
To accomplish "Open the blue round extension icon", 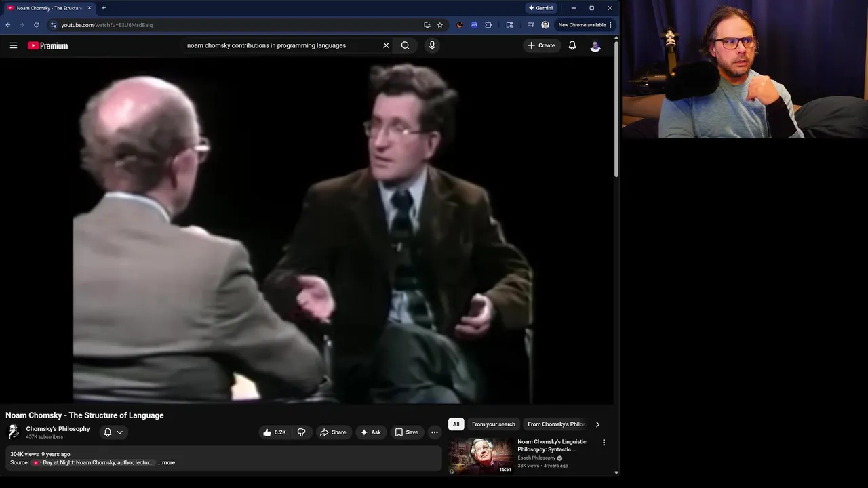I will pyautogui.click(x=474, y=25).
